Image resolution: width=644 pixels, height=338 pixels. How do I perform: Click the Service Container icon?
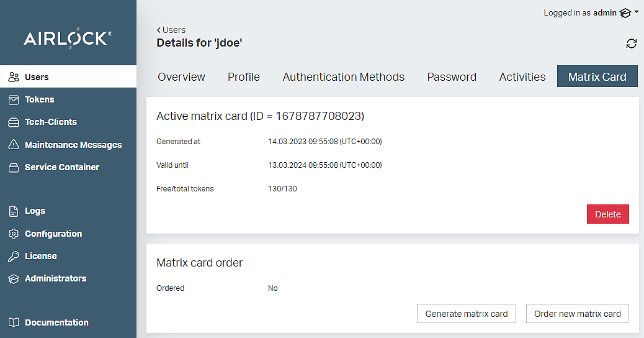pyautogui.click(x=14, y=167)
